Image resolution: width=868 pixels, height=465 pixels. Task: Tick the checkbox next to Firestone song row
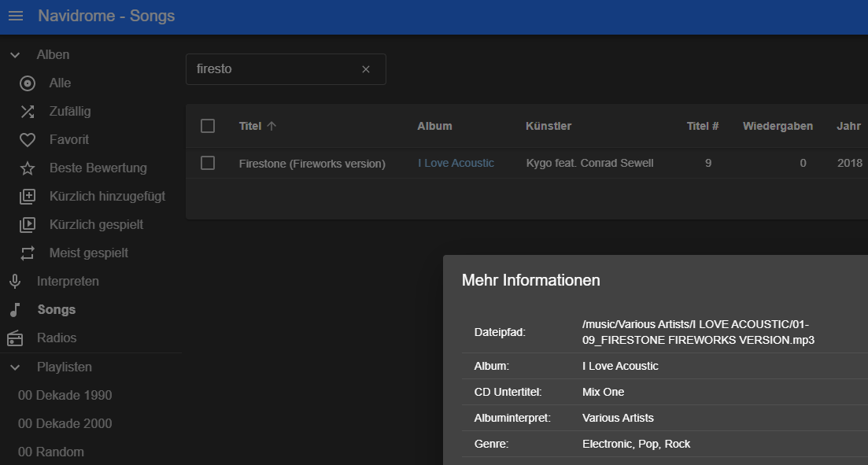pyautogui.click(x=209, y=163)
